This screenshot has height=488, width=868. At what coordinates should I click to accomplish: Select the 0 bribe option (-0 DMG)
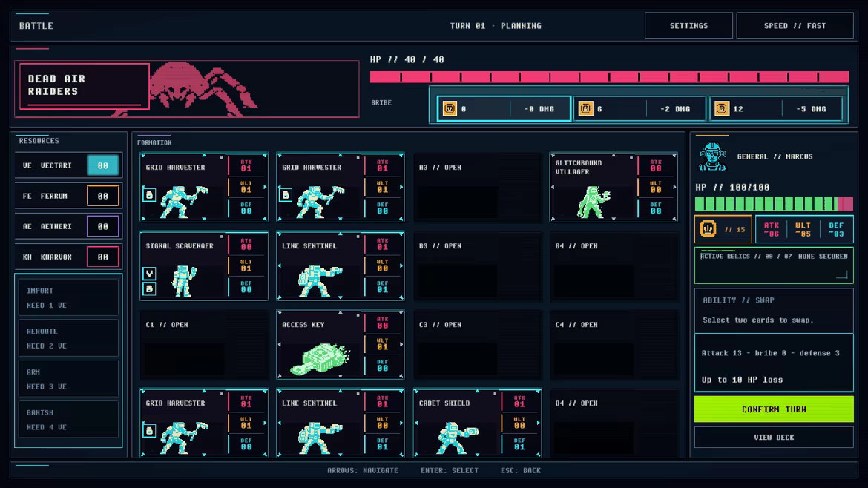pos(503,108)
